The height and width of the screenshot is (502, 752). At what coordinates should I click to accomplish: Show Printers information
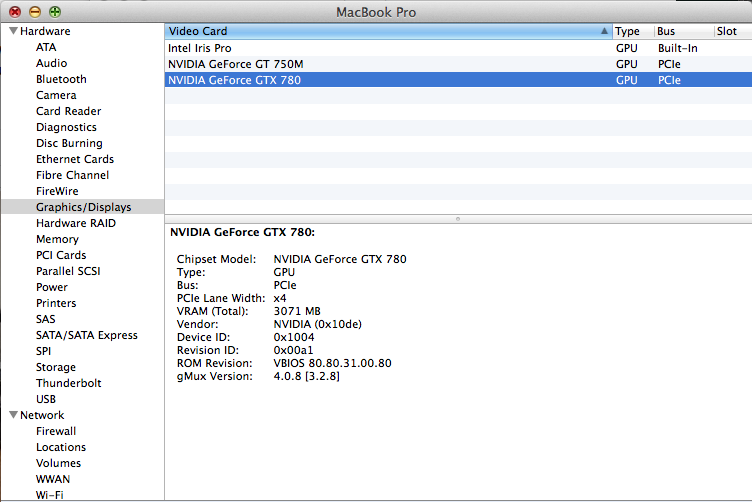[x=56, y=303]
